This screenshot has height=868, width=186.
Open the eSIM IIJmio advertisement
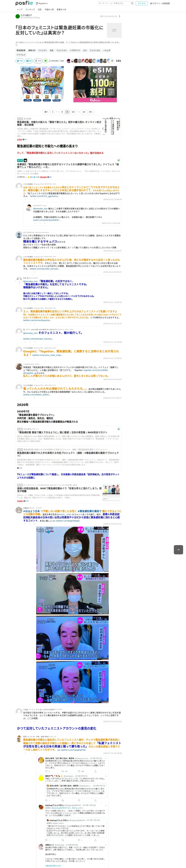(x=95, y=84)
